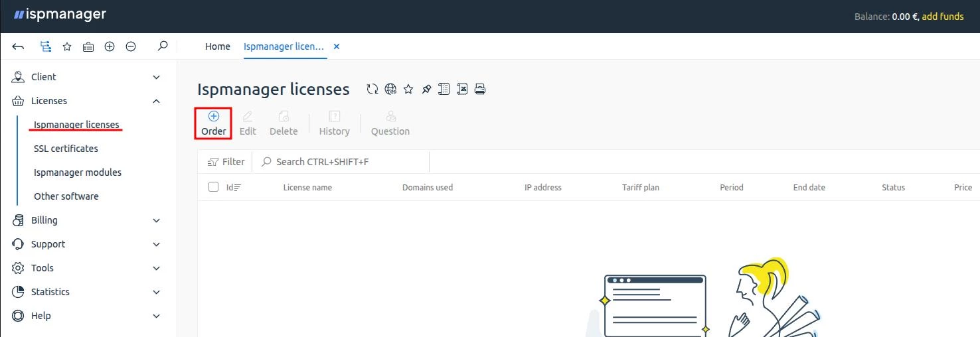Click the Billing coins icon
The height and width of the screenshot is (337, 980).
click(19, 220)
